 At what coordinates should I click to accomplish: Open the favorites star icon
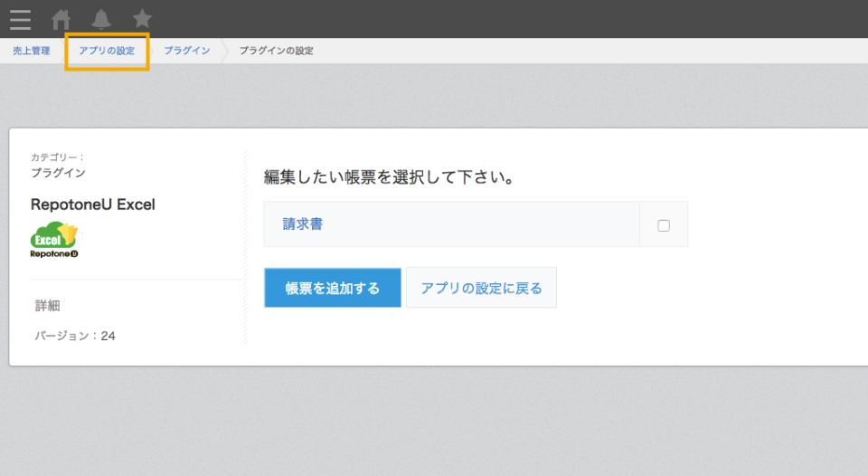point(142,19)
